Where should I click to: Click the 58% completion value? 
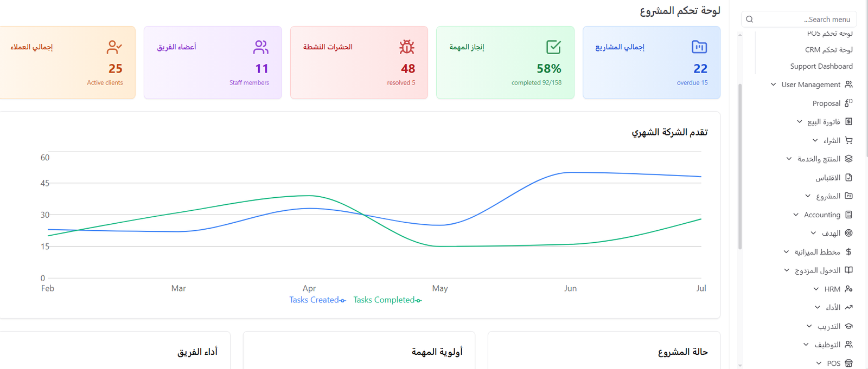pyautogui.click(x=549, y=69)
